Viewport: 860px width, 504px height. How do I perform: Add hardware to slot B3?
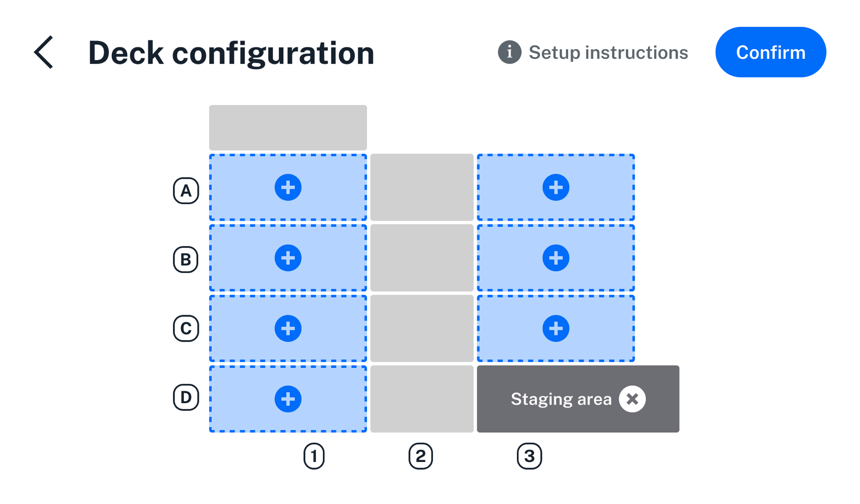click(x=556, y=257)
